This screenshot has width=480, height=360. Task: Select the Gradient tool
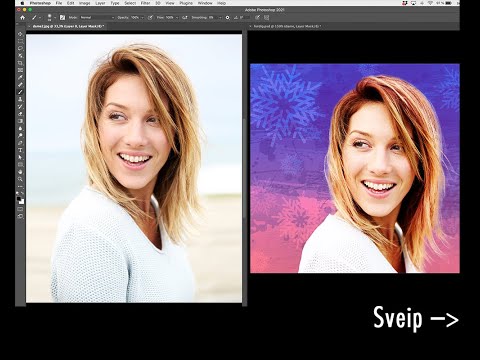20,121
